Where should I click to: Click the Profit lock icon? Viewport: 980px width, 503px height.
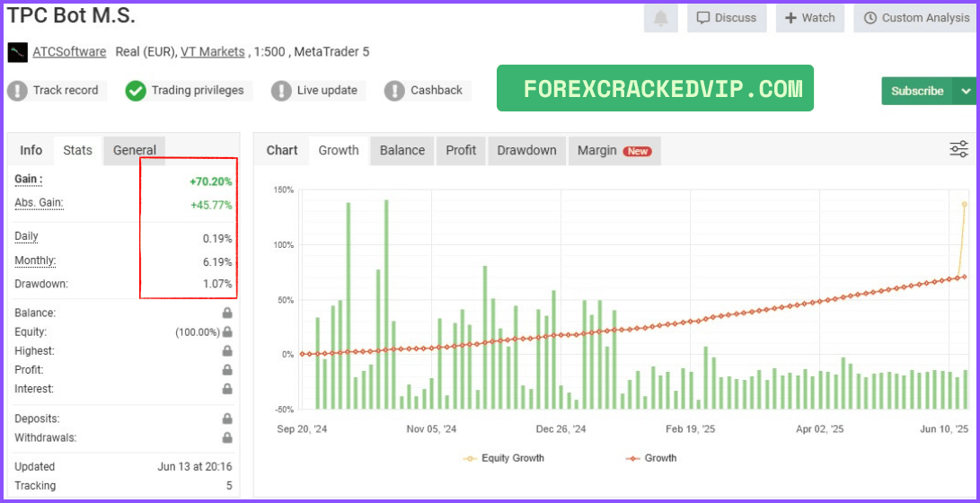click(x=227, y=370)
